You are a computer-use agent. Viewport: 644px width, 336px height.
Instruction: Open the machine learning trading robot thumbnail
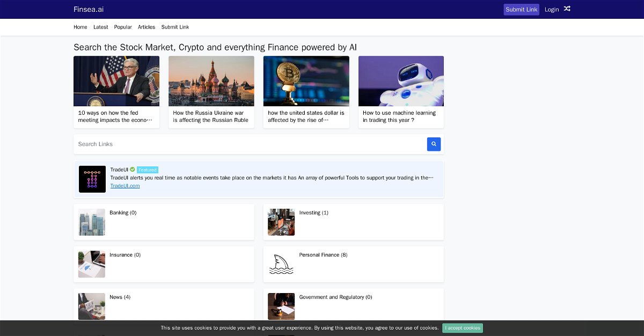click(401, 81)
